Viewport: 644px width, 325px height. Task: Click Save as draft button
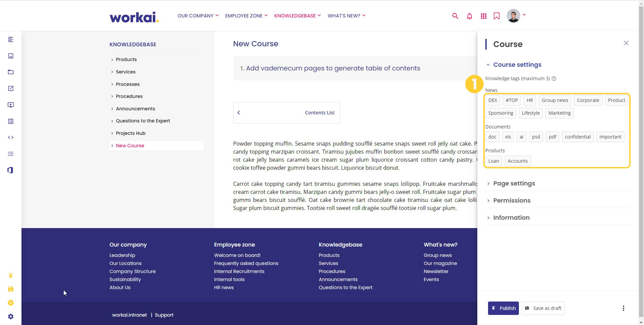tap(543, 308)
